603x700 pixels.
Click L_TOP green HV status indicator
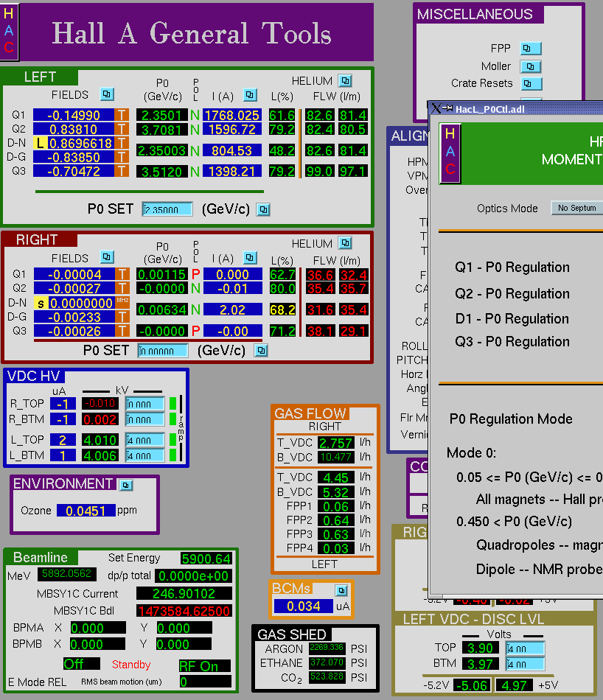172,440
